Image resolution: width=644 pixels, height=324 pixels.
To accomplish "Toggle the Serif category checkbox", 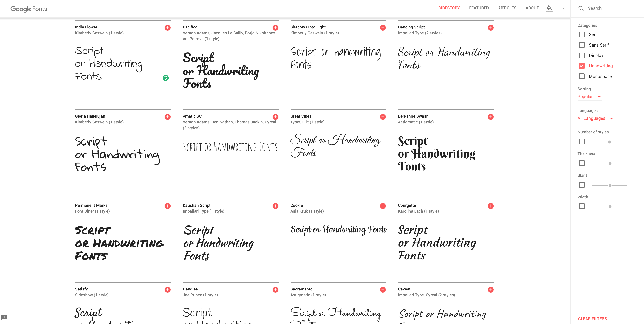I will (x=581, y=34).
